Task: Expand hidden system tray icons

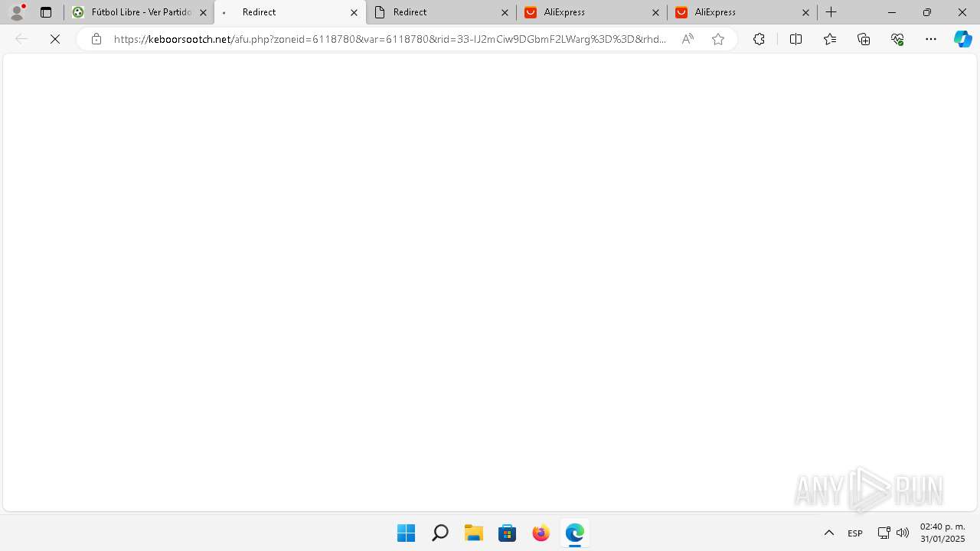Action: [x=828, y=533]
